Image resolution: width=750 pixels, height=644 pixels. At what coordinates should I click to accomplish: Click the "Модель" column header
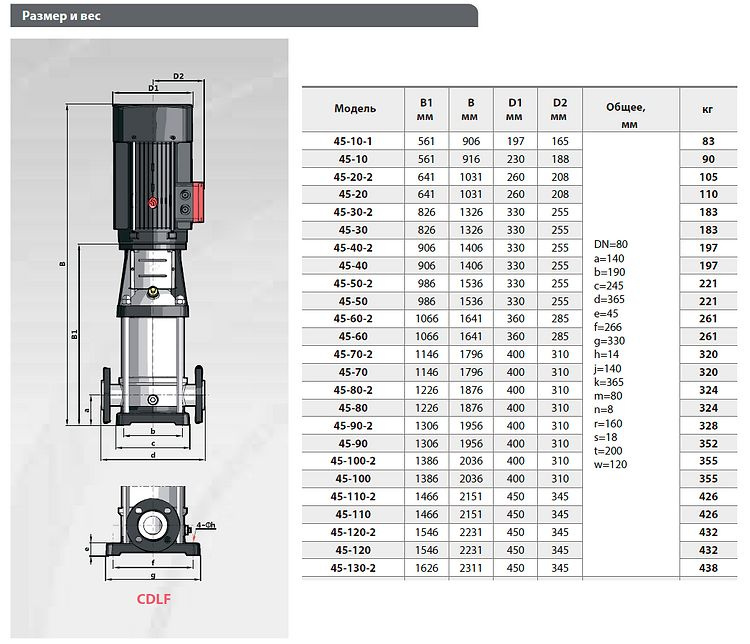355,108
